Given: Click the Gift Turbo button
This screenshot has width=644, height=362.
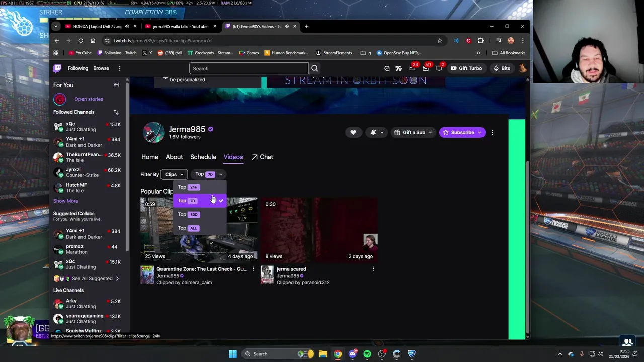Looking at the screenshot, I should (x=466, y=68).
